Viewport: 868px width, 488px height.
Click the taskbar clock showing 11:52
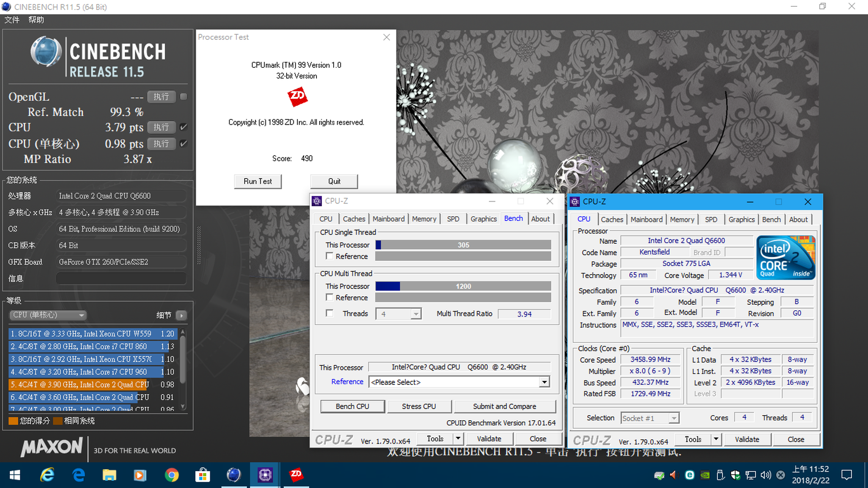[x=811, y=475]
